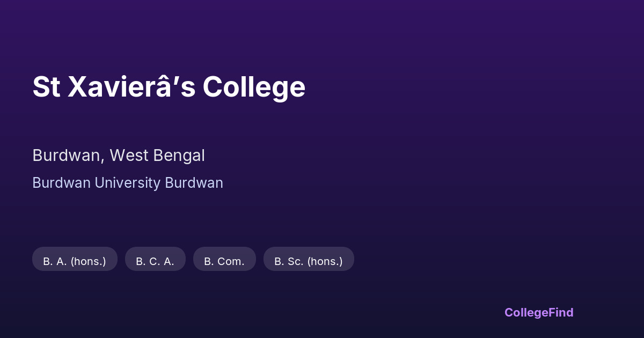Click "(hons.)" inside the B. Sc. tag
644x338 pixels.
click(325, 261)
